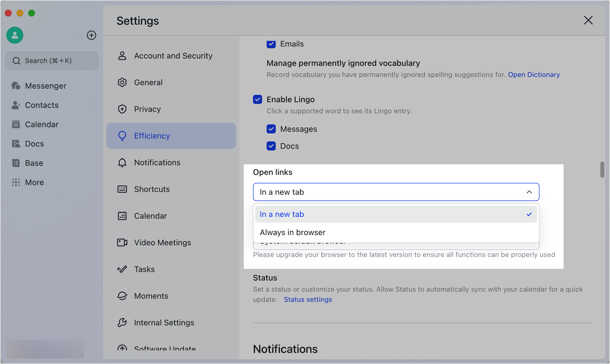Select the General settings gear icon
The width and height of the screenshot is (610, 364).
coord(122,82)
